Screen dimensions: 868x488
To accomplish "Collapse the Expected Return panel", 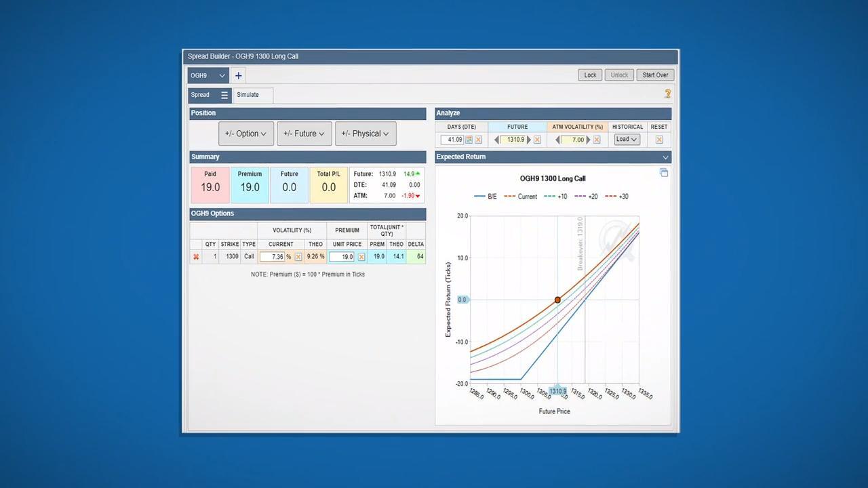I will pos(665,157).
